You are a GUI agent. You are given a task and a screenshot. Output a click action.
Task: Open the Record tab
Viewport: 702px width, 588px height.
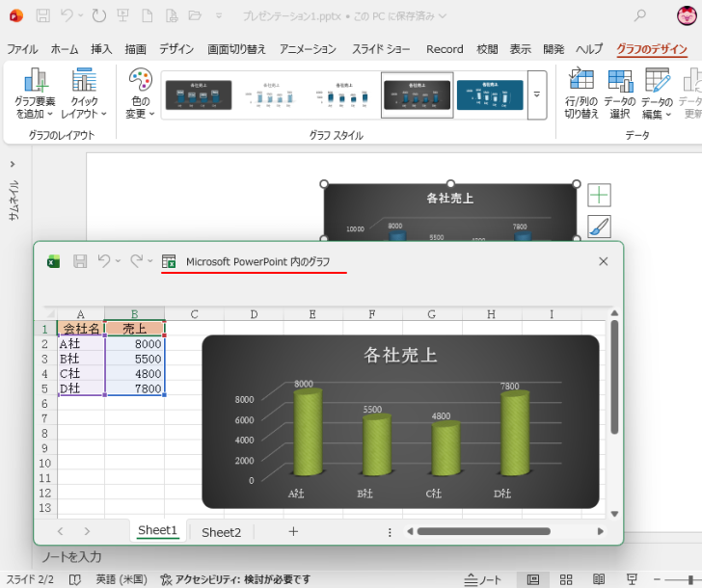[x=445, y=49]
